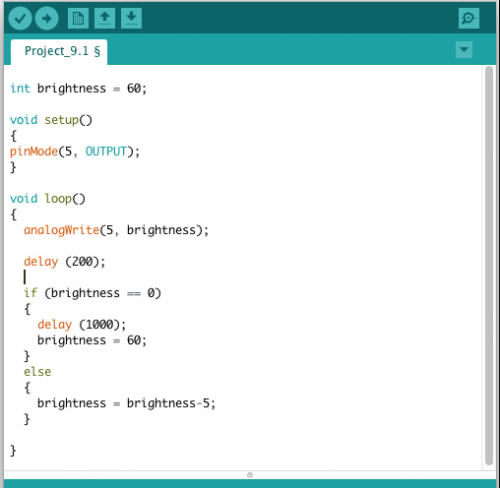This screenshot has height=488, width=500.
Task: Open the Serial Monitor magnifier icon
Action: pos(469,18)
